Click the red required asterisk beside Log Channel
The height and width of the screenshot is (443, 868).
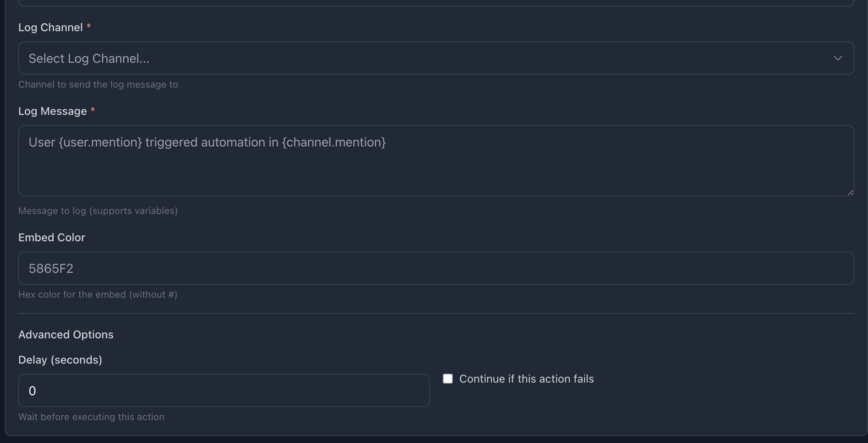tap(89, 26)
